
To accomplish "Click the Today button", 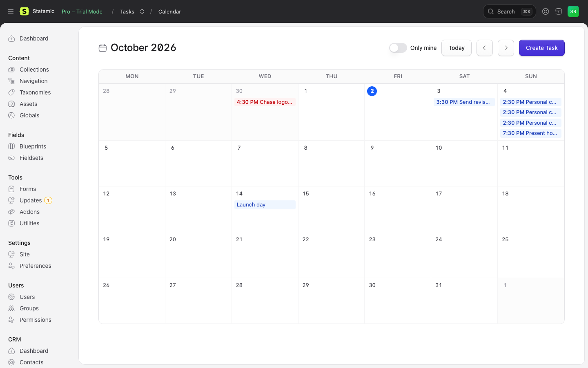I will pyautogui.click(x=457, y=48).
